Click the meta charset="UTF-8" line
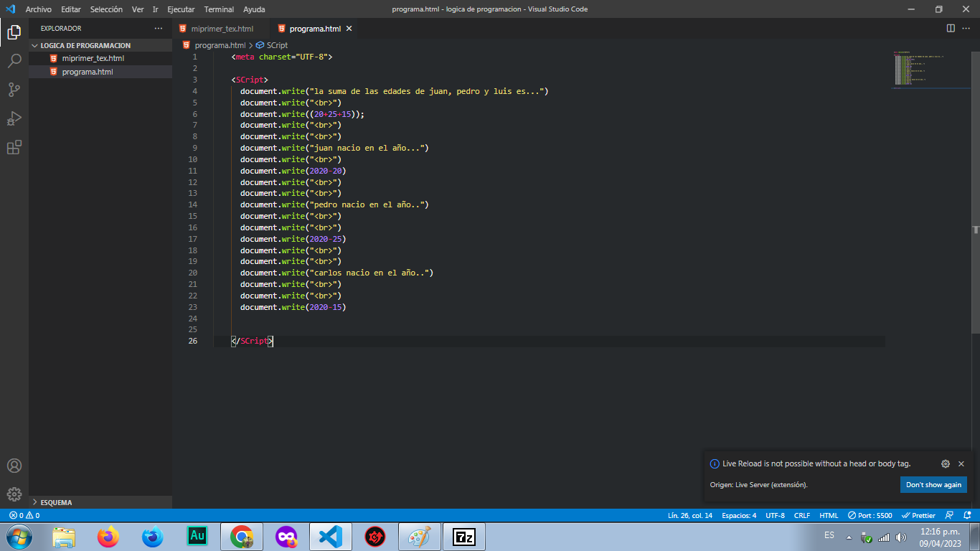The image size is (980, 551). tap(282, 57)
